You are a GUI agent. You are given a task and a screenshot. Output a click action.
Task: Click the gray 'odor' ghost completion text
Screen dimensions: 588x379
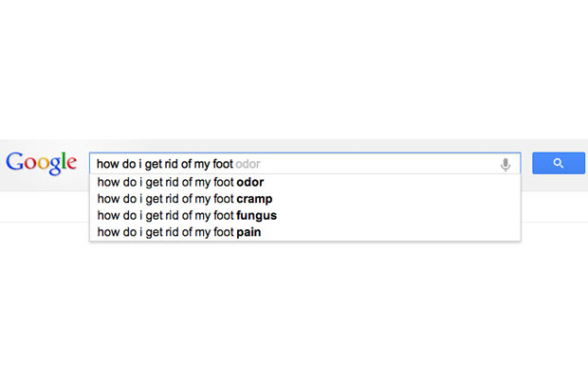248,164
